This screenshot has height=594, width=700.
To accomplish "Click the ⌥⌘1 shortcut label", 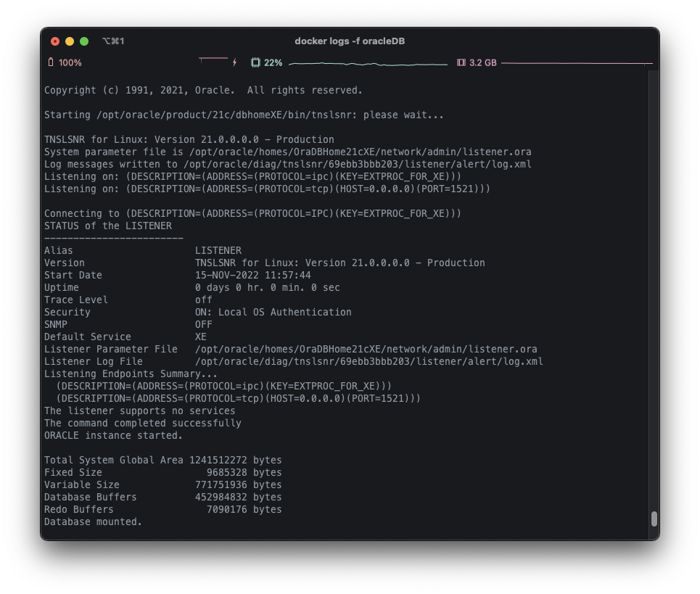I will coord(113,41).
